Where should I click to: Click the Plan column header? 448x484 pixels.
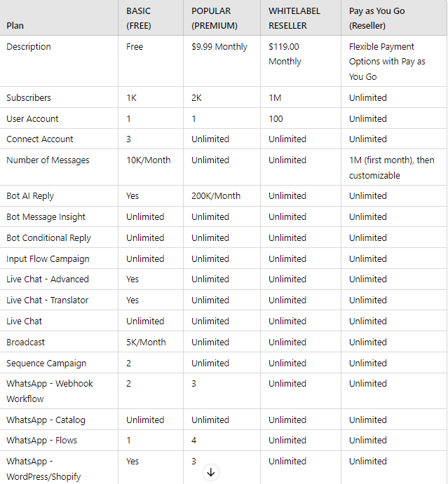tap(15, 26)
